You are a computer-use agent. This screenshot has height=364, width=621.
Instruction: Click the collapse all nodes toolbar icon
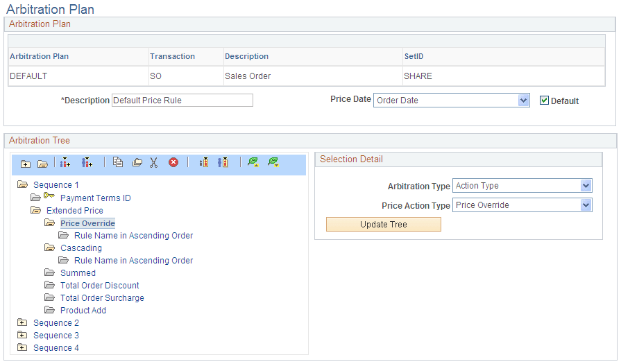point(42,164)
